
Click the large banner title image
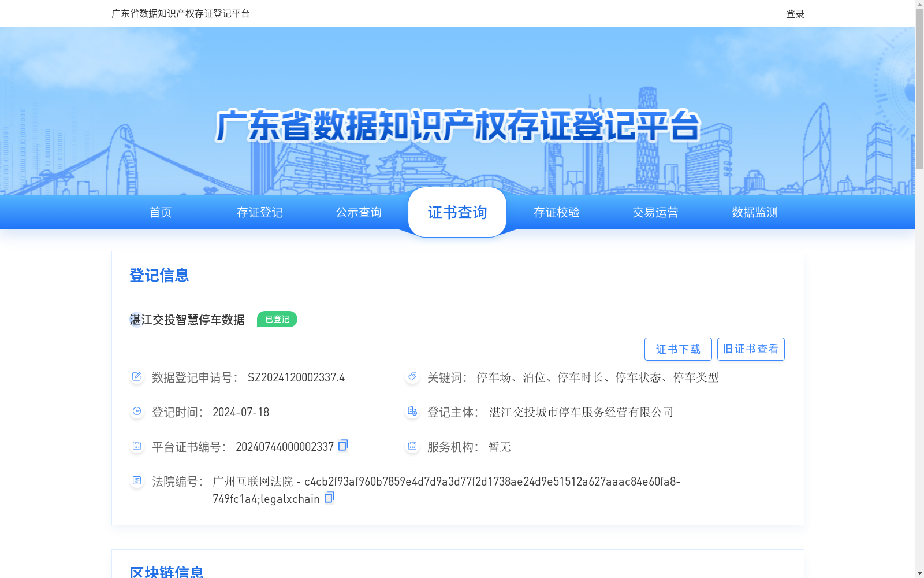(x=457, y=125)
